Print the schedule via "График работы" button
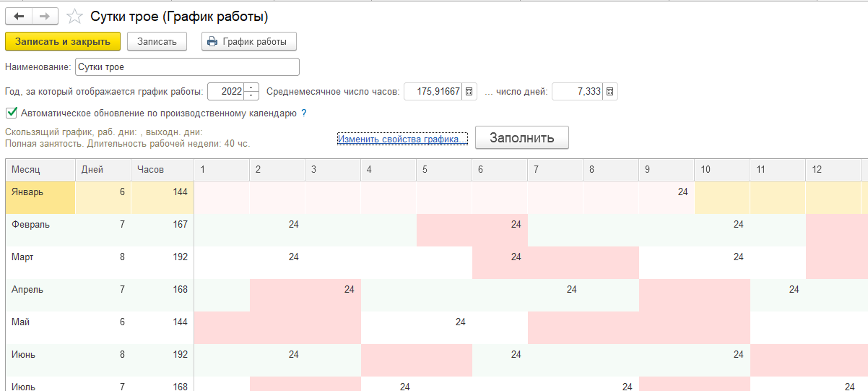 [x=248, y=41]
